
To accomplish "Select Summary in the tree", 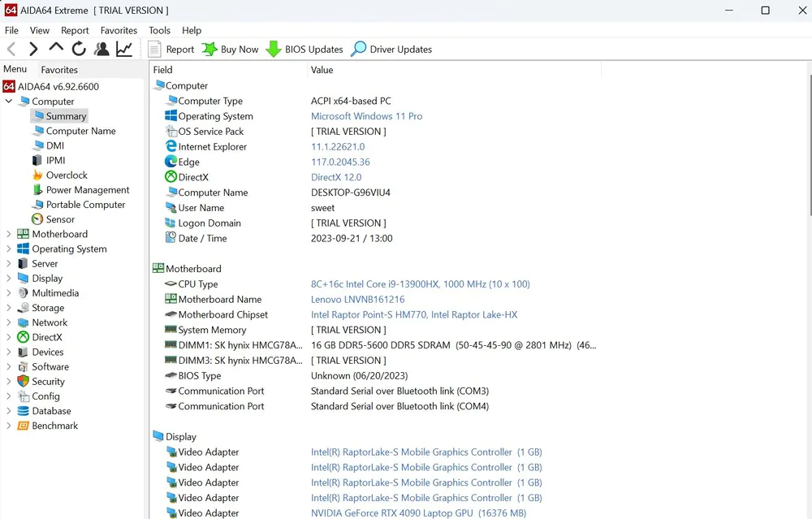I will coord(59,116).
